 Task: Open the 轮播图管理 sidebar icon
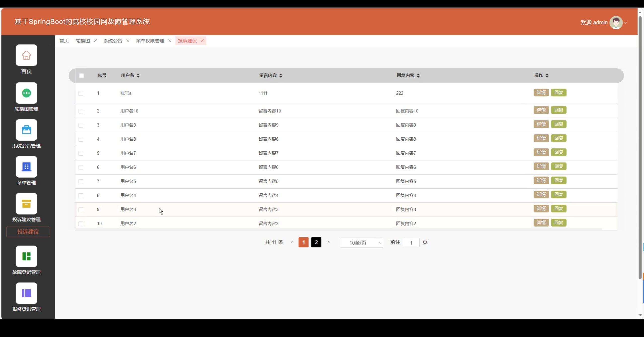pos(26,93)
